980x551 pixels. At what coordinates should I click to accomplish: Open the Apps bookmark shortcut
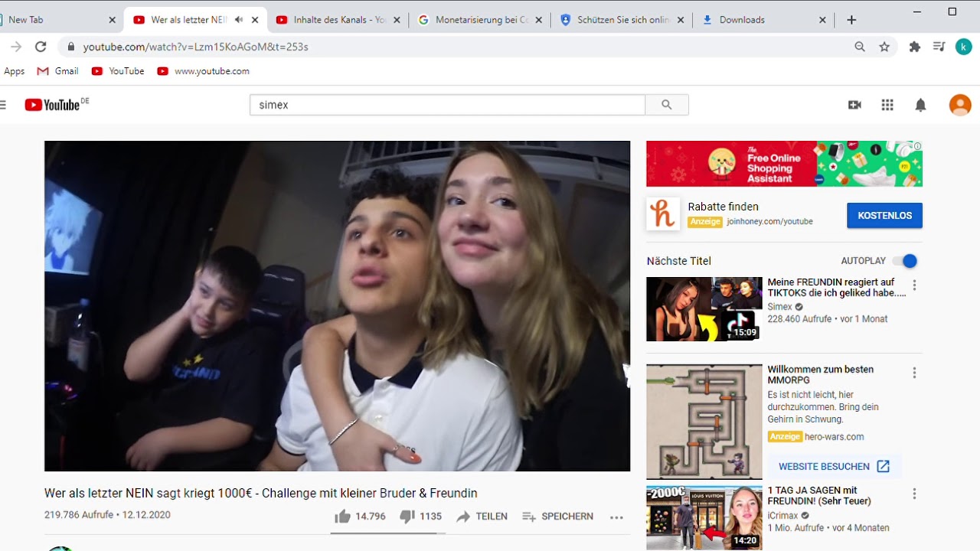(x=14, y=71)
